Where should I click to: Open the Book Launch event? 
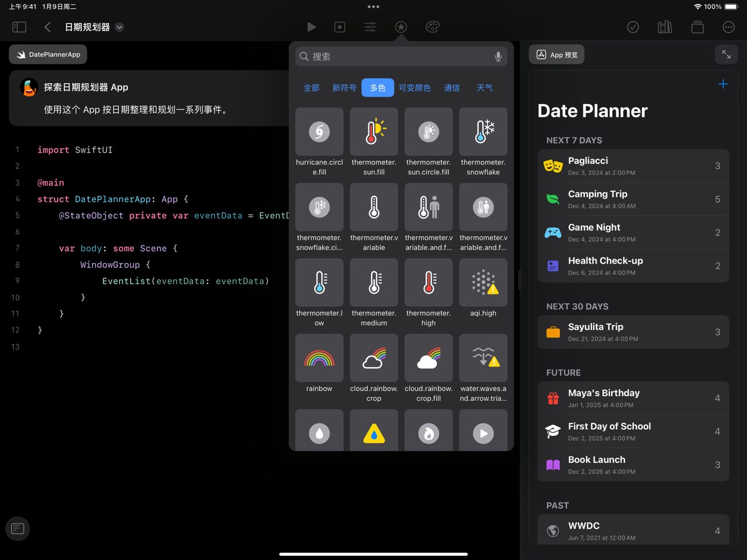click(x=633, y=465)
